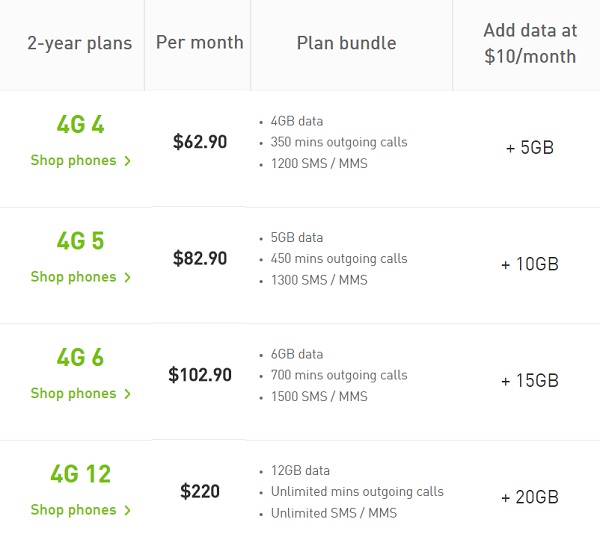The image size is (600, 534).
Task: Select the 4G 12 plan title
Action: [x=80, y=474]
